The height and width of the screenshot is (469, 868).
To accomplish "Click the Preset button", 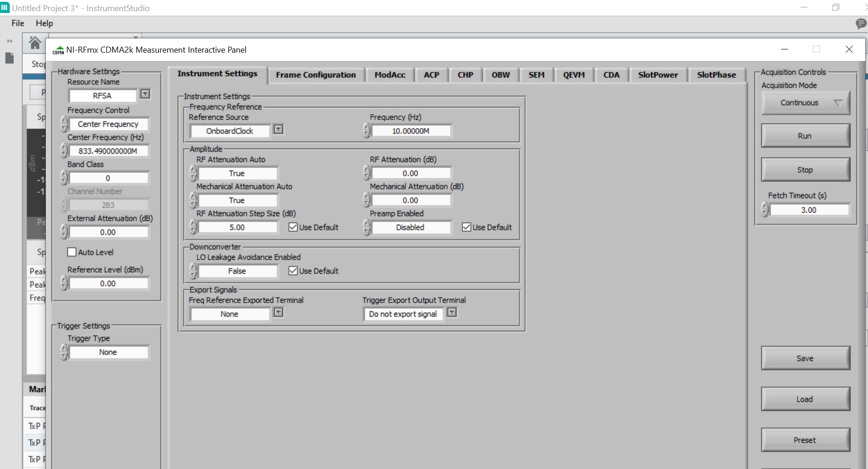I will pyautogui.click(x=805, y=440).
